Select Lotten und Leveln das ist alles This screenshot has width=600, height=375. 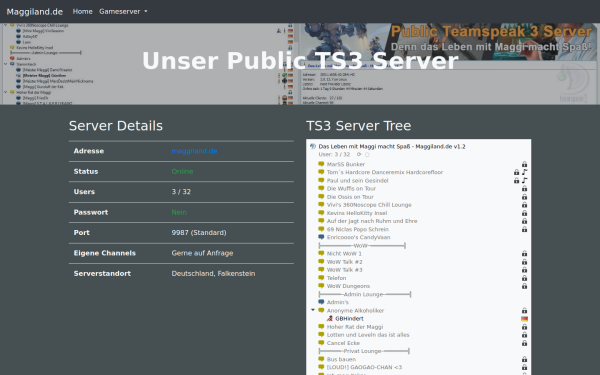[x=368, y=335]
